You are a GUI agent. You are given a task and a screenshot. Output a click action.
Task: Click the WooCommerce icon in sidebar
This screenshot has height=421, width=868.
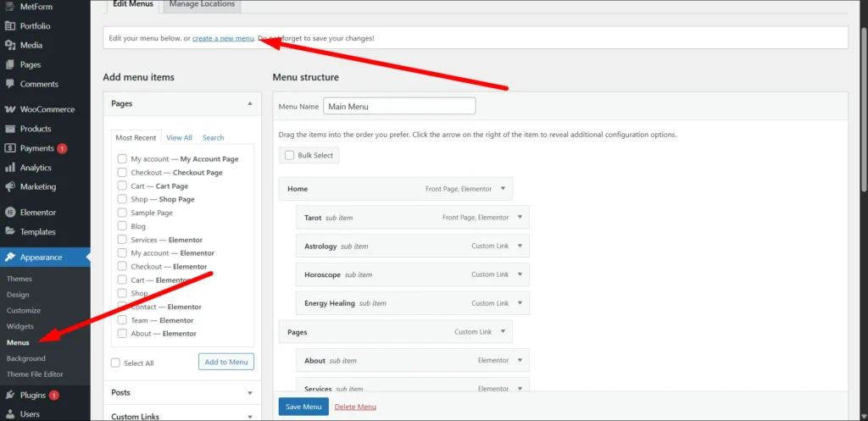[10, 109]
